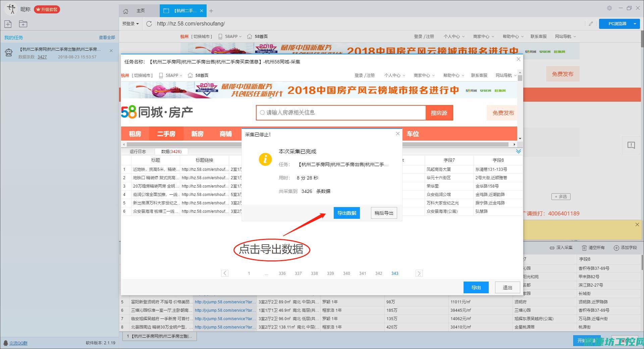Click 联系客服 link in dialog preview

tap(479, 76)
